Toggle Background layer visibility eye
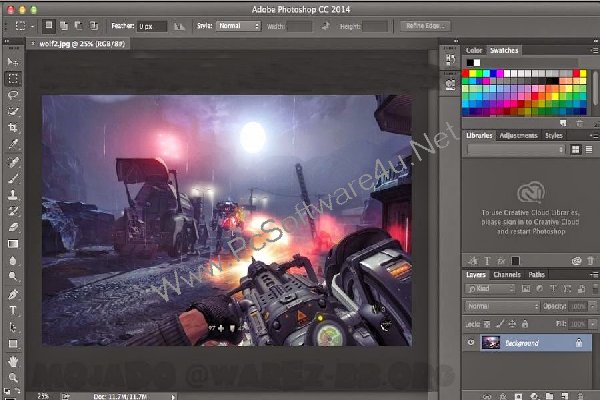The width and height of the screenshot is (600, 400). [x=471, y=343]
